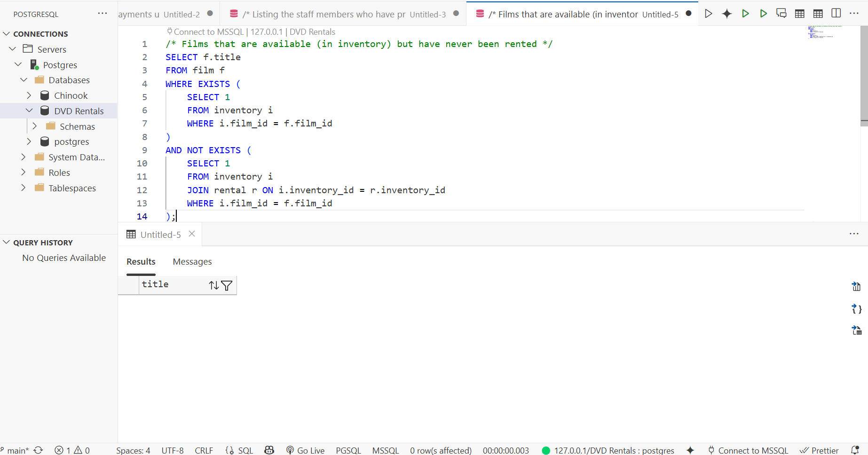
Task: Click the bottom export icon beside results grid
Action: [856, 330]
